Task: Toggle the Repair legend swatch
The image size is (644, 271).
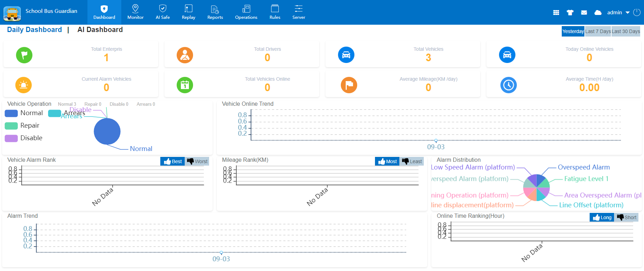Action: point(11,126)
